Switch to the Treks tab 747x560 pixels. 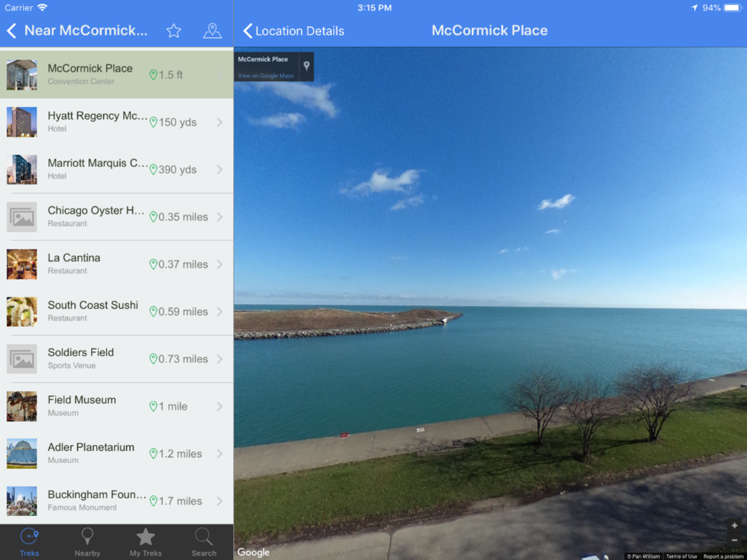coord(29,542)
